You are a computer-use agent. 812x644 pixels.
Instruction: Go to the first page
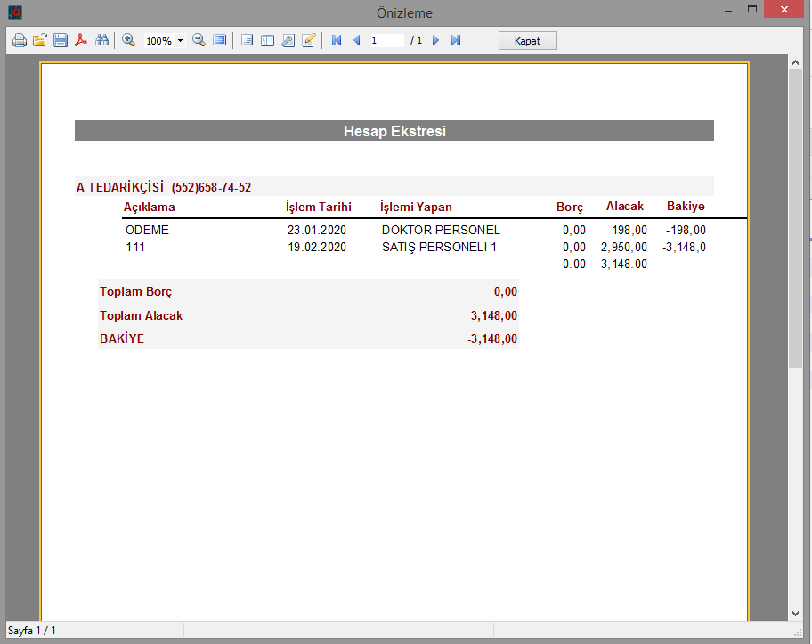337,40
